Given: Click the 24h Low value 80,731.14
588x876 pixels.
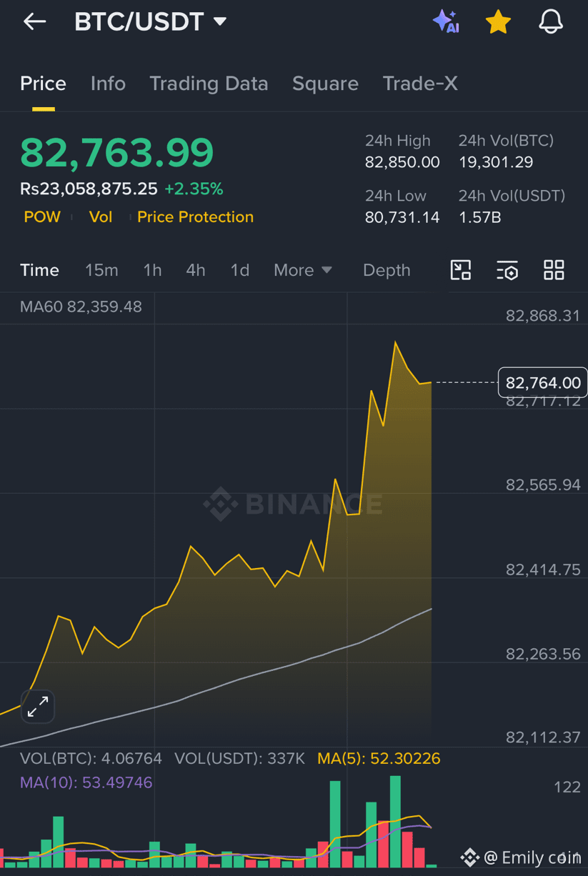Looking at the screenshot, I should click(402, 217).
